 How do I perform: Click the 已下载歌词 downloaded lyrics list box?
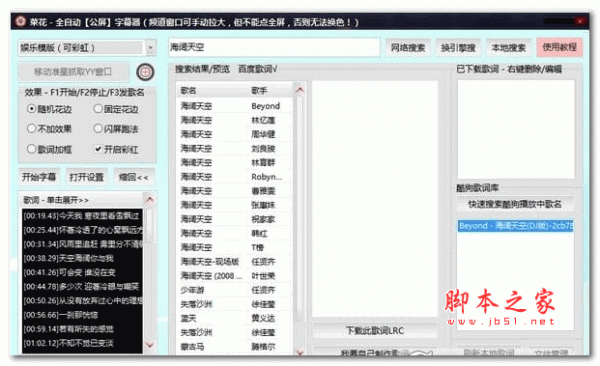tap(516, 129)
